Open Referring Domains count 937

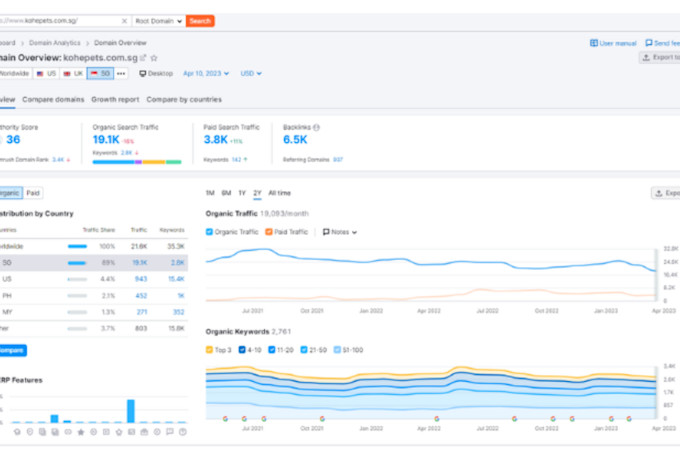pos(338,160)
